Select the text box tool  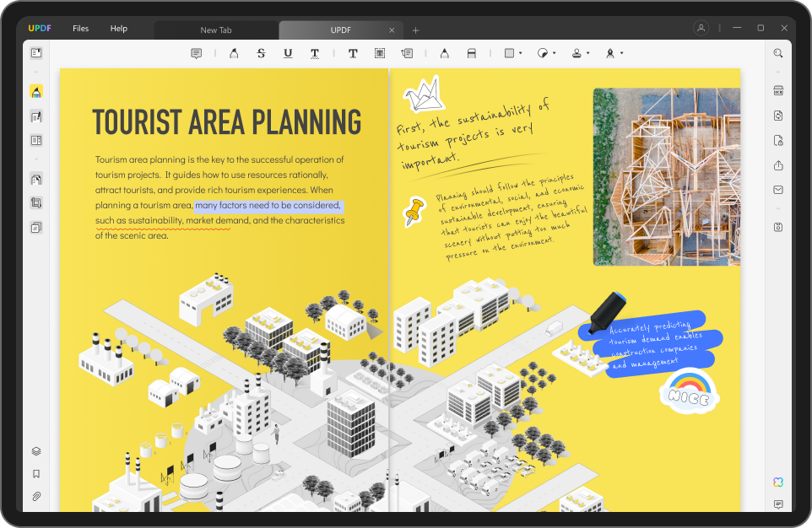[x=380, y=53]
